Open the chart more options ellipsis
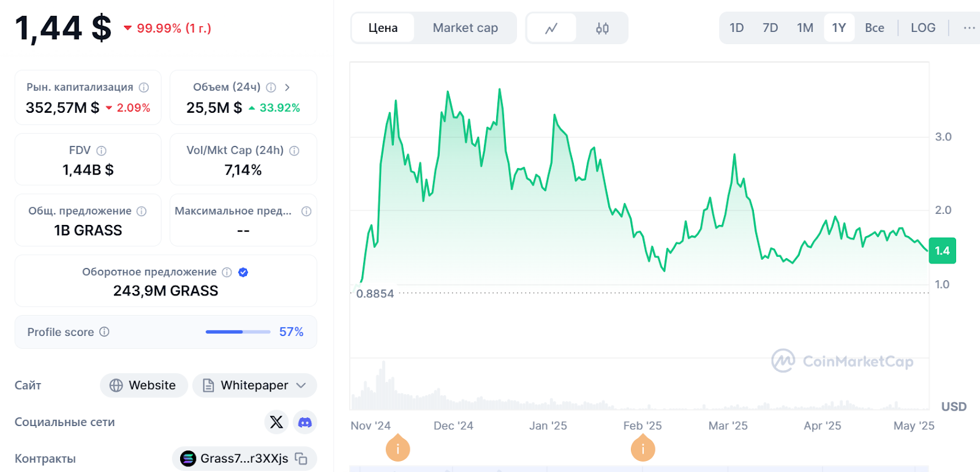The width and height of the screenshot is (980, 472). pyautogui.click(x=969, y=28)
